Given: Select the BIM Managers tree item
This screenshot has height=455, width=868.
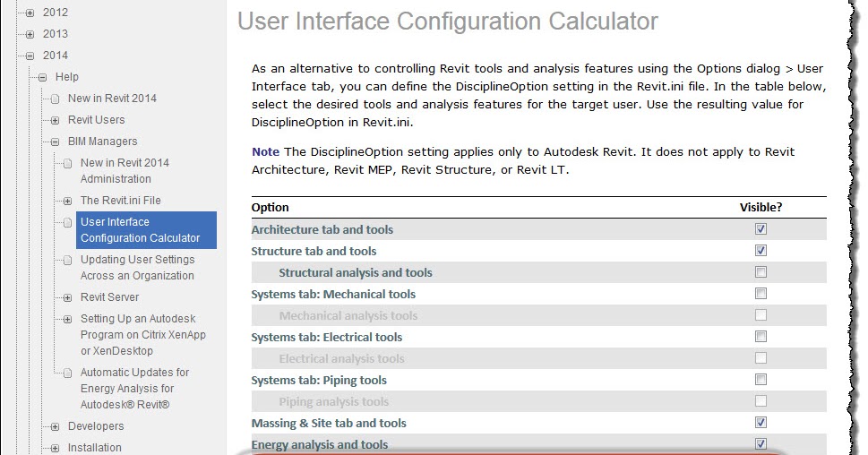Looking at the screenshot, I should point(102,142).
